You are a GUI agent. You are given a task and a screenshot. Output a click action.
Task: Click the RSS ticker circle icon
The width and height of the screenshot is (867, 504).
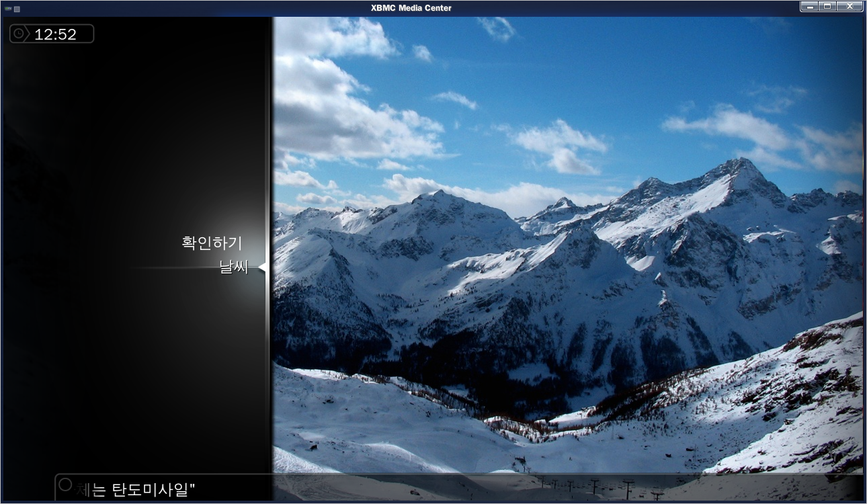65,484
